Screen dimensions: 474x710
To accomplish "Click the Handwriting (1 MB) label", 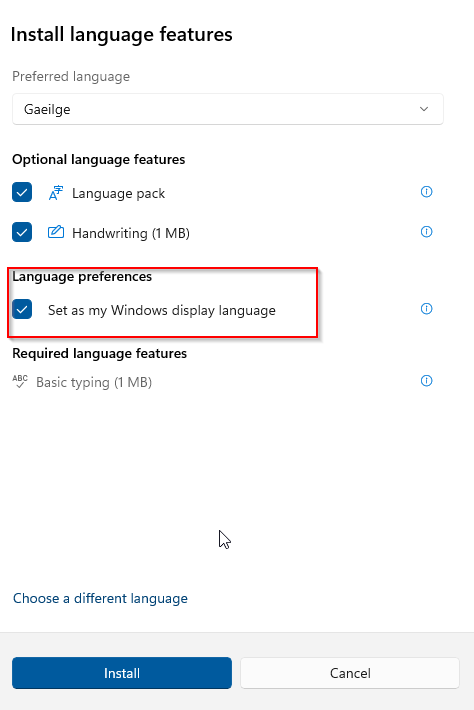I will click(x=131, y=233).
